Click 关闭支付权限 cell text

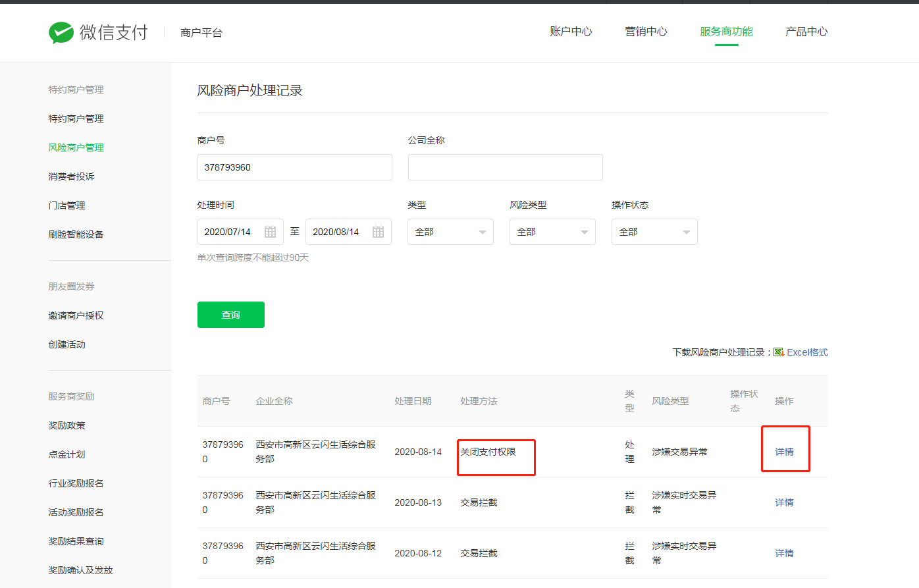click(x=488, y=452)
